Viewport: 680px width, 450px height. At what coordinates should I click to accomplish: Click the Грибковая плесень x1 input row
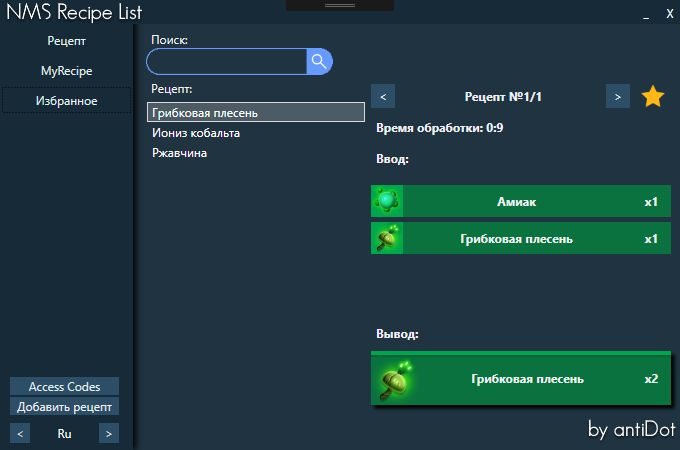point(521,238)
